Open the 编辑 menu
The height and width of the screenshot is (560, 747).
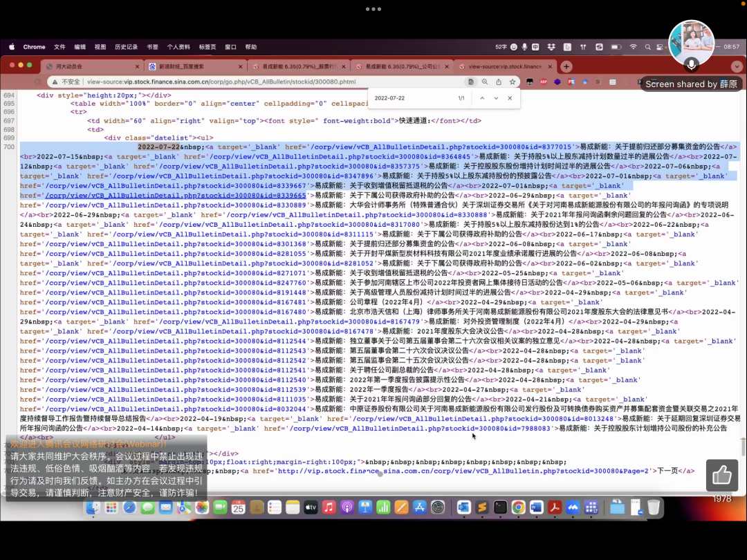point(80,47)
